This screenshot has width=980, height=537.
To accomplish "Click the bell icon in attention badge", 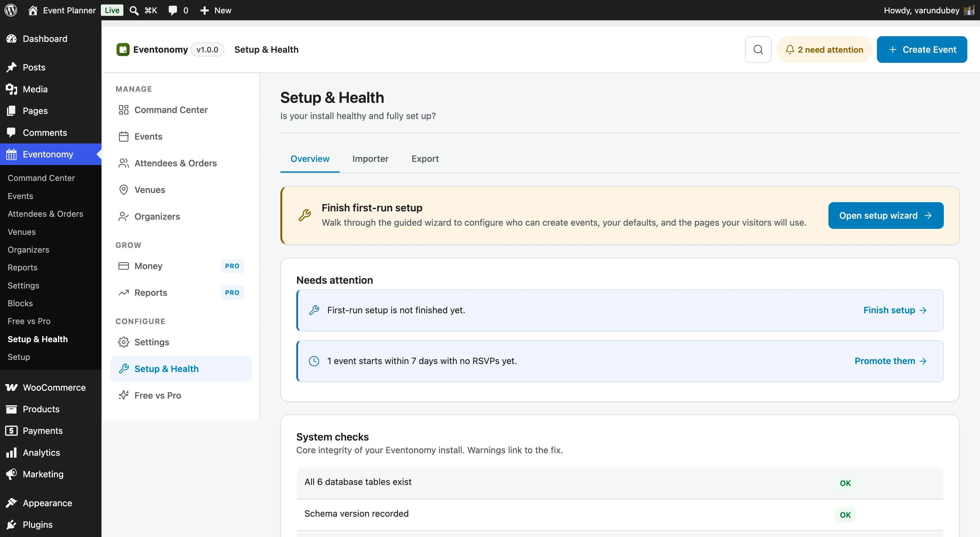I will click(790, 50).
